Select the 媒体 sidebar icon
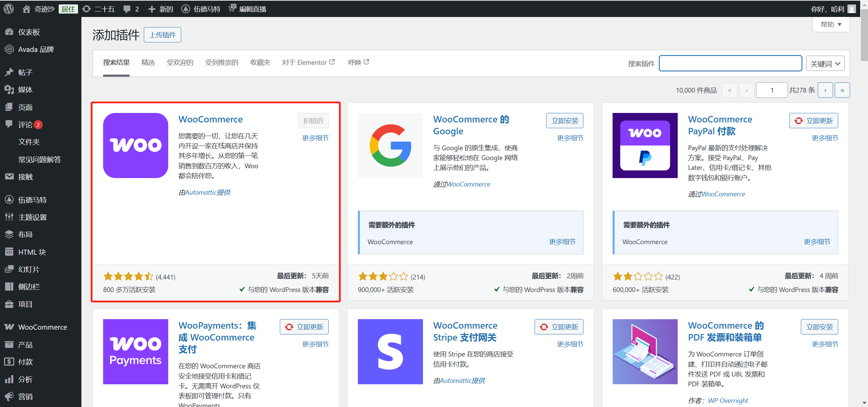Viewport: 868px width, 407px height. click(9, 90)
